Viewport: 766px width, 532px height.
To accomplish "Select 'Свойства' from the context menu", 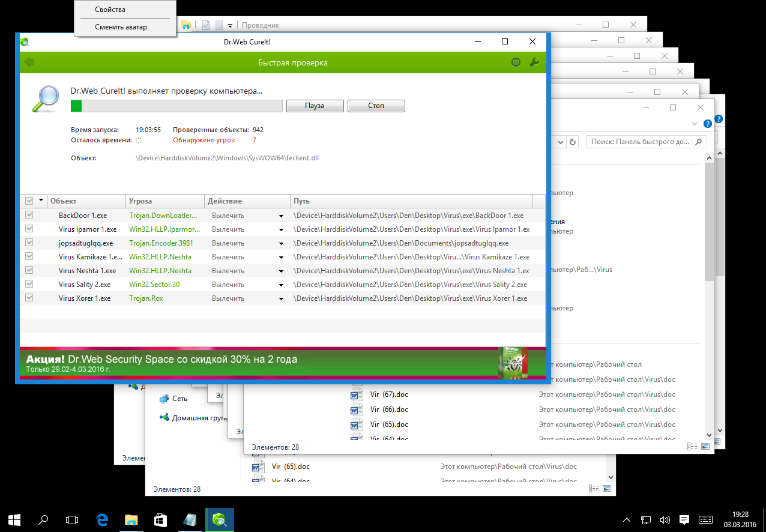I will tap(110, 10).
